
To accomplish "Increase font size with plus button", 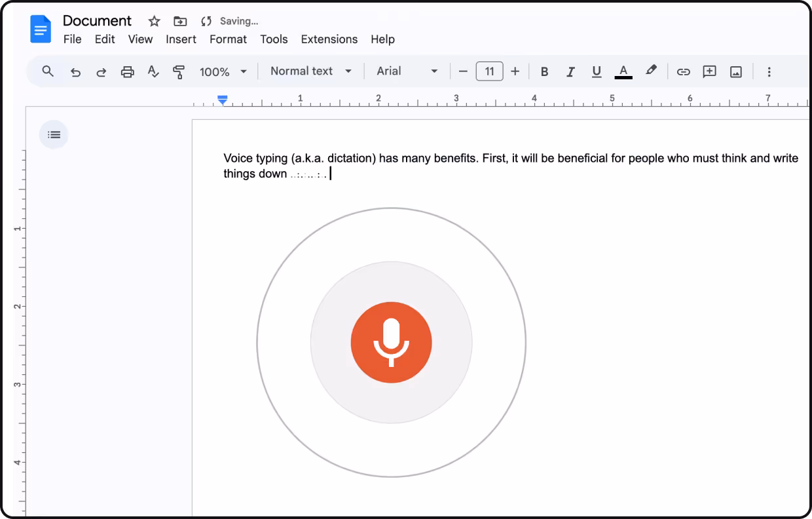I will (515, 71).
